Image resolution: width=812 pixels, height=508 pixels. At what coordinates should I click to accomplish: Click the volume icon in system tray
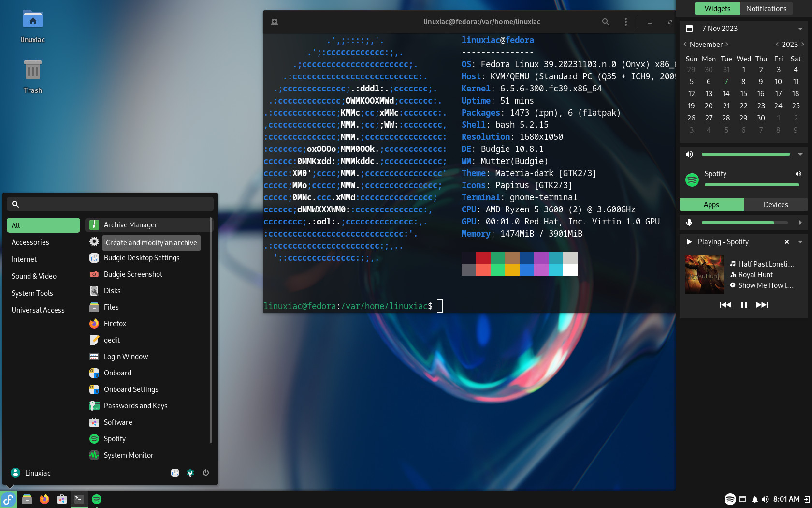[765, 499]
